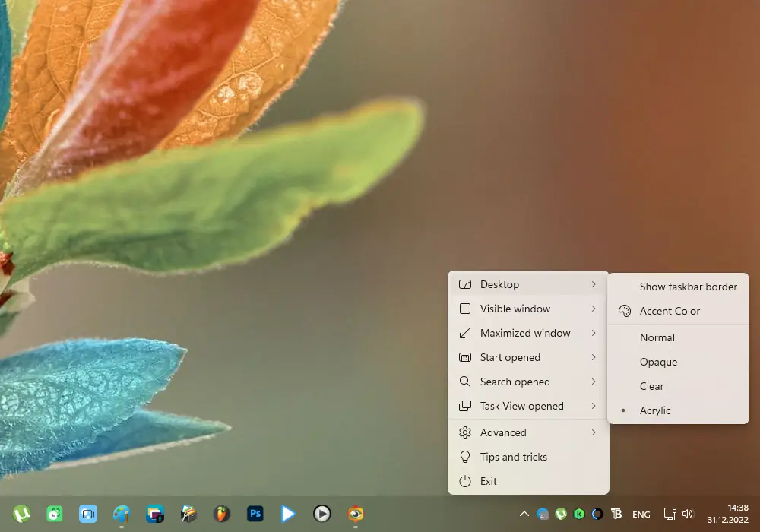This screenshot has height=532, width=760.
Task: Launch the green screen capture app icon
Action: tap(55, 514)
